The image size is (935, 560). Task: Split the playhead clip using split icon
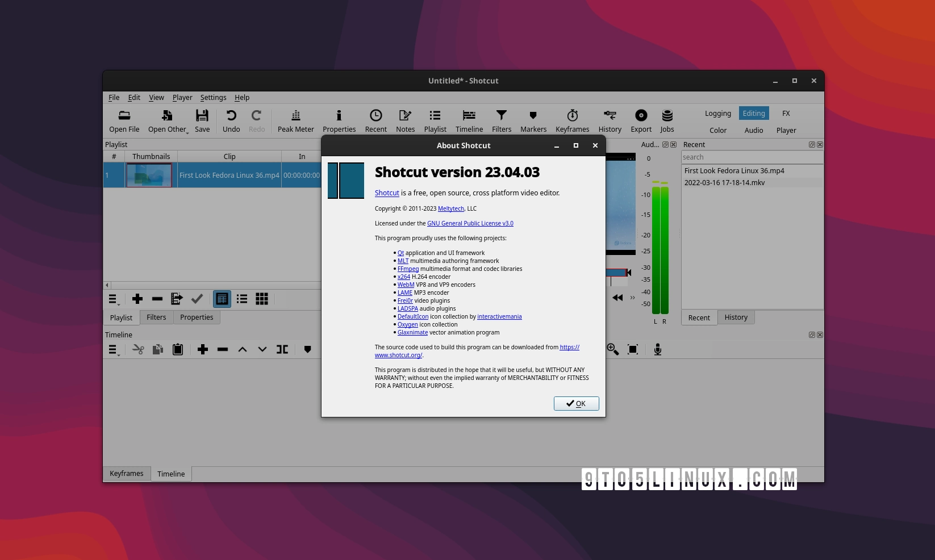(x=282, y=349)
